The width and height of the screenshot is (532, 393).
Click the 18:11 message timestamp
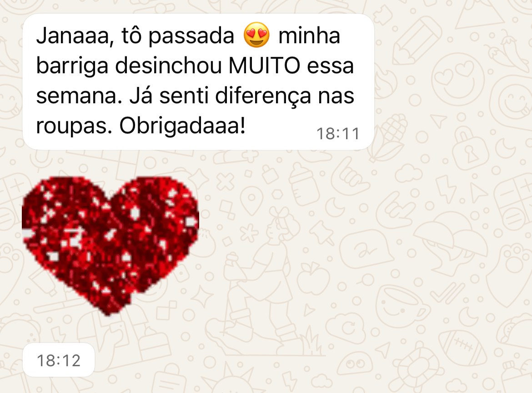(x=337, y=134)
